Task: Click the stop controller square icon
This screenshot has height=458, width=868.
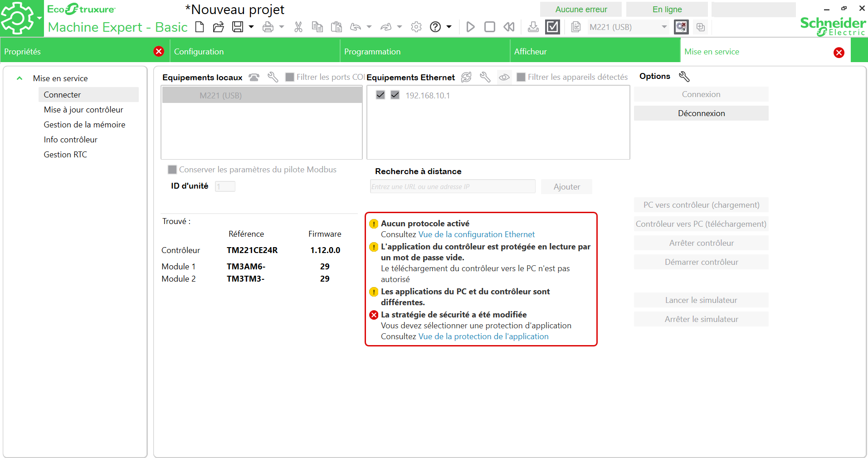Action: click(490, 27)
